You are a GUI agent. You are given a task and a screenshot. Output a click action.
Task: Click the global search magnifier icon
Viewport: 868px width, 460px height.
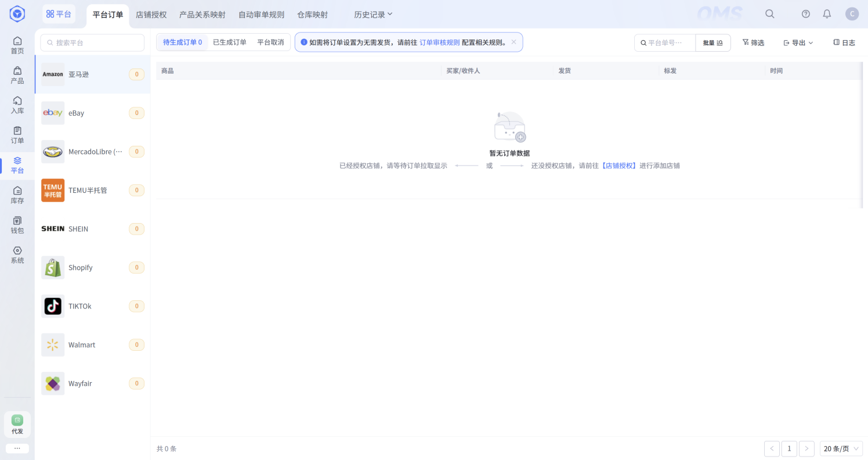[770, 14]
